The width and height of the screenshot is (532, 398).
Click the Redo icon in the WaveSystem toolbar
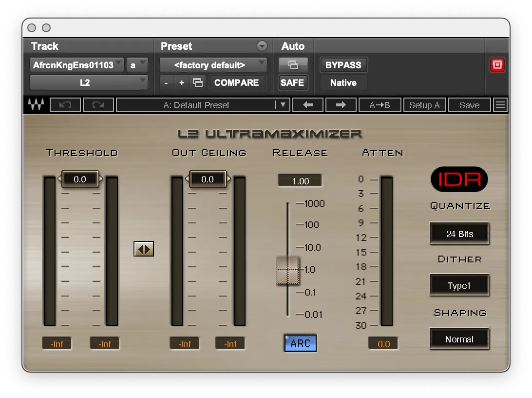[98, 104]
